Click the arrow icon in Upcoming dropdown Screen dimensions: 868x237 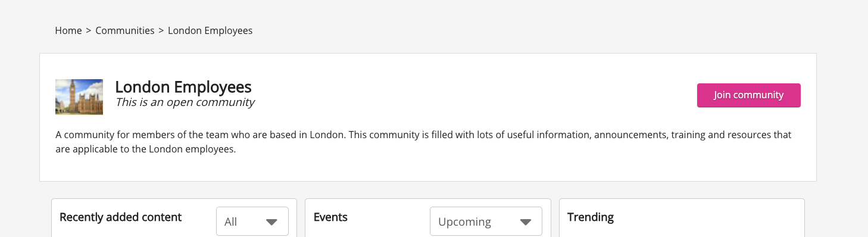pyautogui.click(x=525, y=222)
